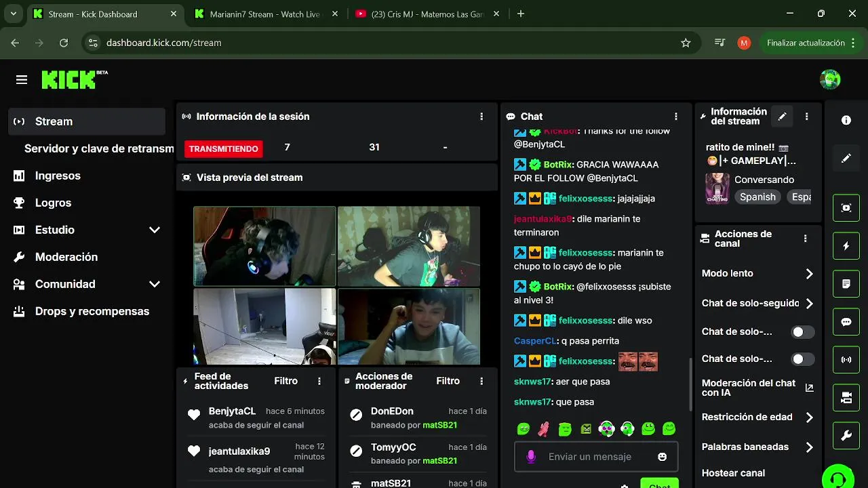Screen dimensions: 868x488
Task: Toggle the chat bubble panel icon in right sidebar
Action: coord(846,322)
